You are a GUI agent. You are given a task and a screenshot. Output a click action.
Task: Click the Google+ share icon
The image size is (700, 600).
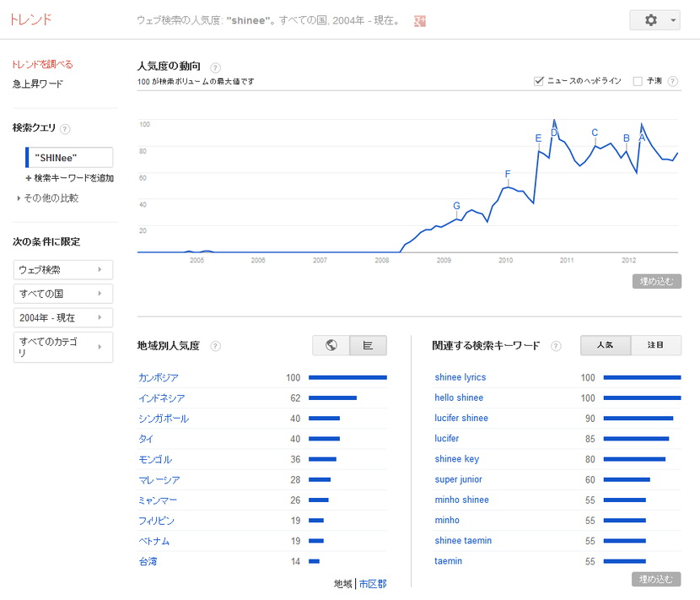pos(420,21)
